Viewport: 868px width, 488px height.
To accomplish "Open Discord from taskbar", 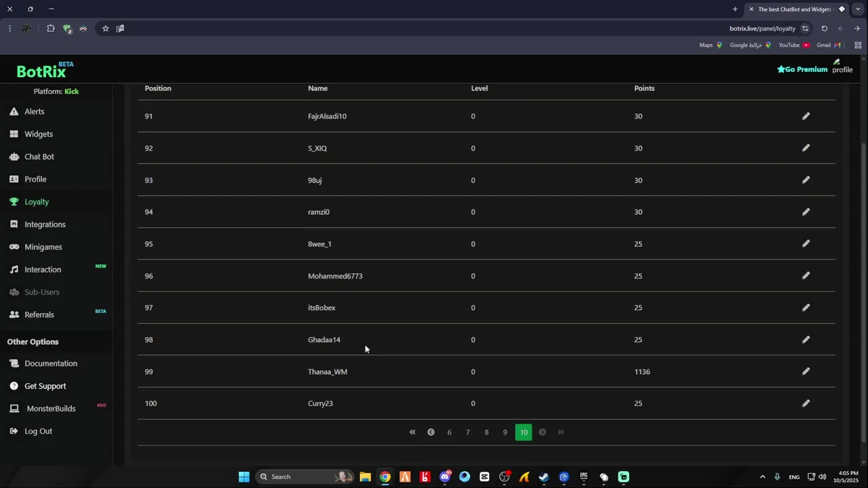I will point(445,476).
